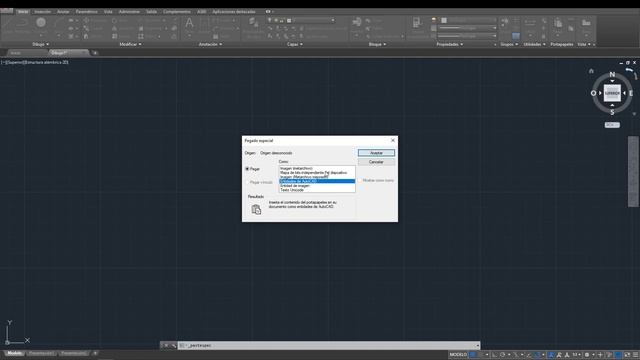This screenshot has height=360, width=640.
Task: Close the command line with its X
Action: [x=165, y=345]
